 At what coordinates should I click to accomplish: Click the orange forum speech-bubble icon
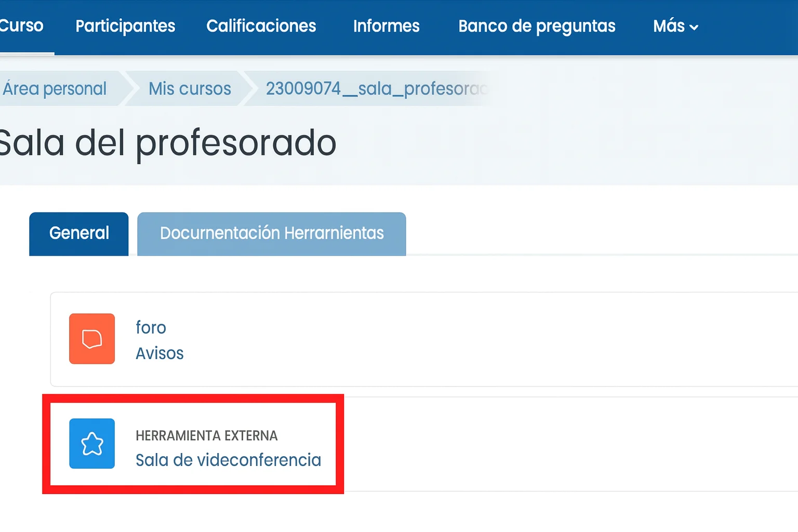coord(91,339)
